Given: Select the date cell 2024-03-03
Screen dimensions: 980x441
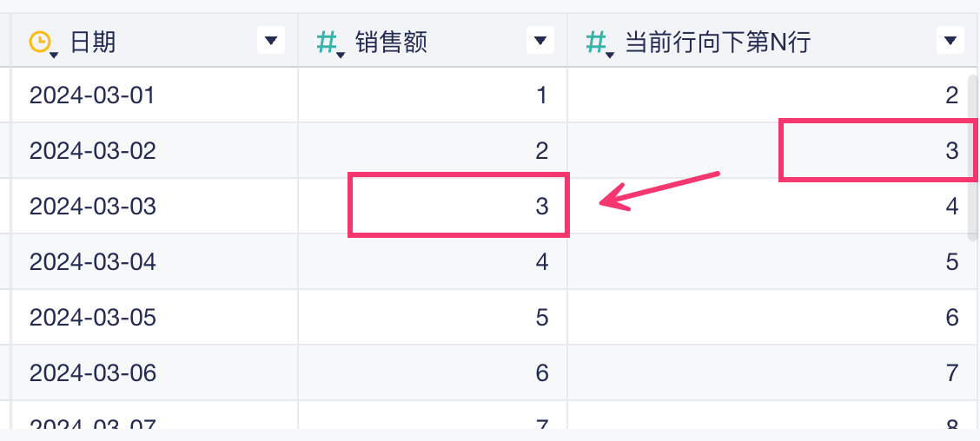Looking at the screenshot, I should coord(92,206).
